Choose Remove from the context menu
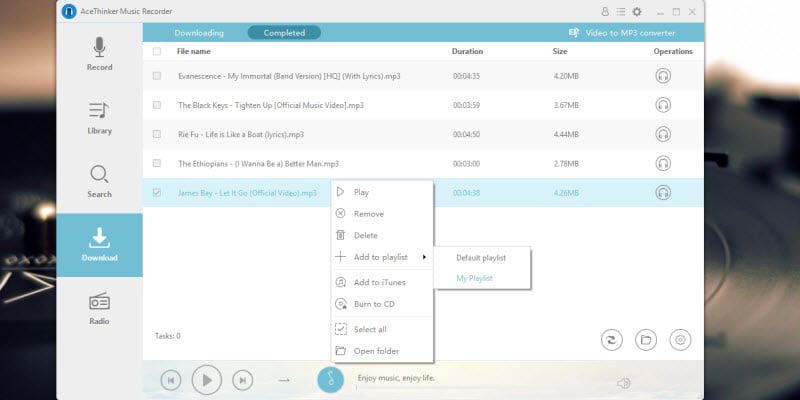The image size is (800, 400). pyautogui.click(x=382, y=214)
